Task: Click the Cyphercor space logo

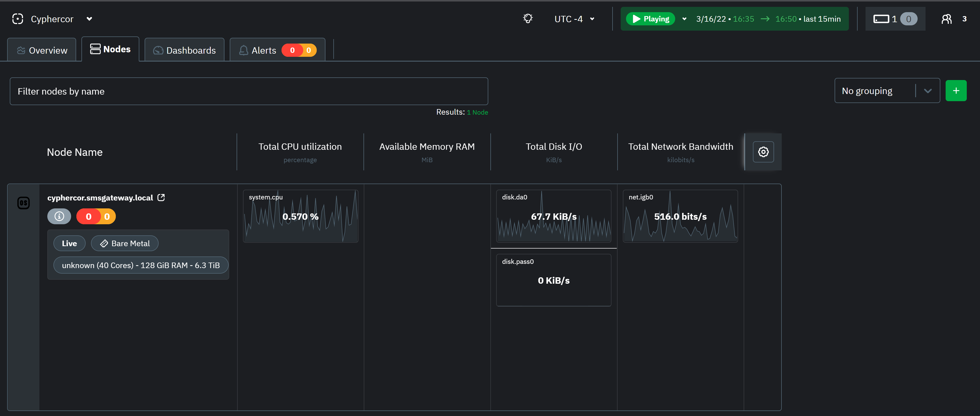Action: tap(17, 18)
